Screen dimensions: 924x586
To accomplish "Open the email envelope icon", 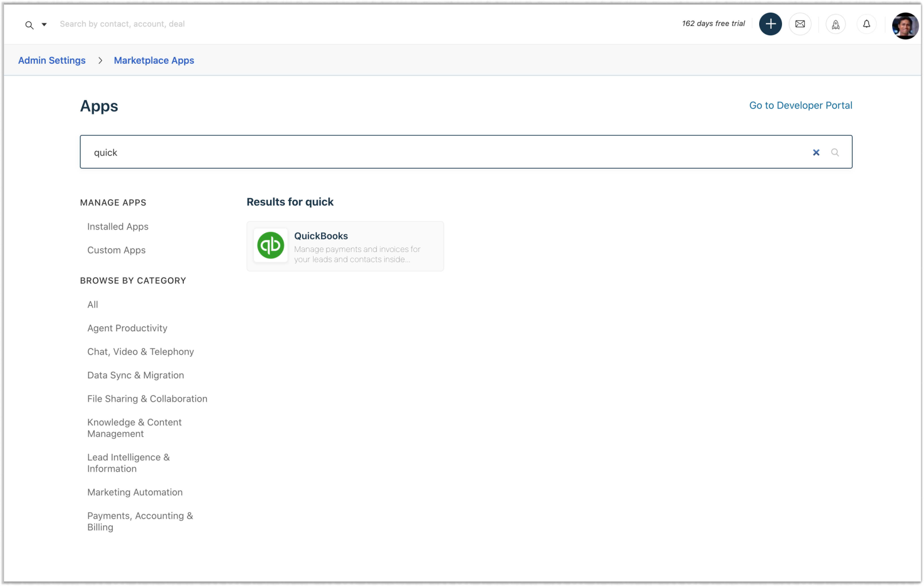I will coord(800,24).
